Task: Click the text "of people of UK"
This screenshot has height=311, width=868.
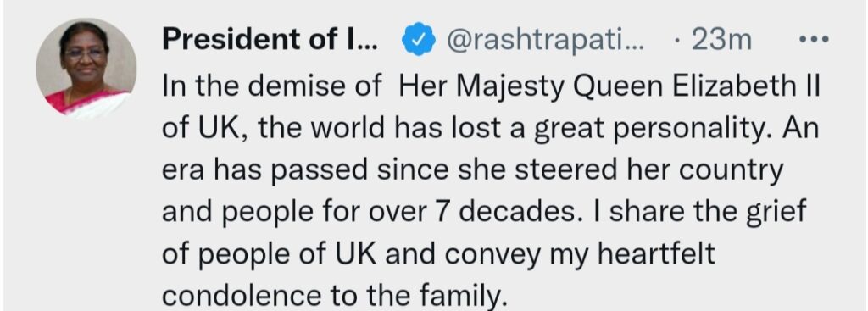Action: click(x=270, y=254)
